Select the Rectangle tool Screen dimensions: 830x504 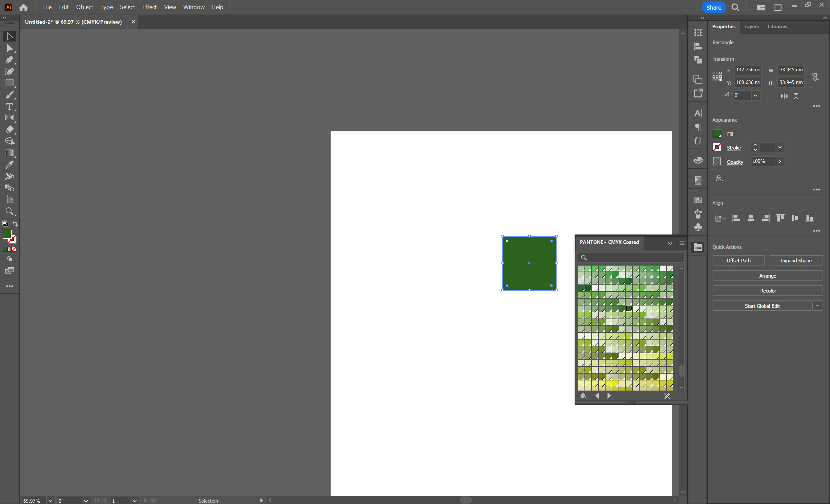(x=9, y=83)
